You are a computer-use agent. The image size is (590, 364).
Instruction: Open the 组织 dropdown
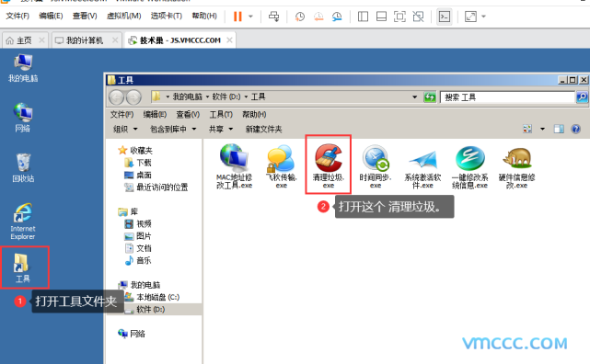pos(125,130)
